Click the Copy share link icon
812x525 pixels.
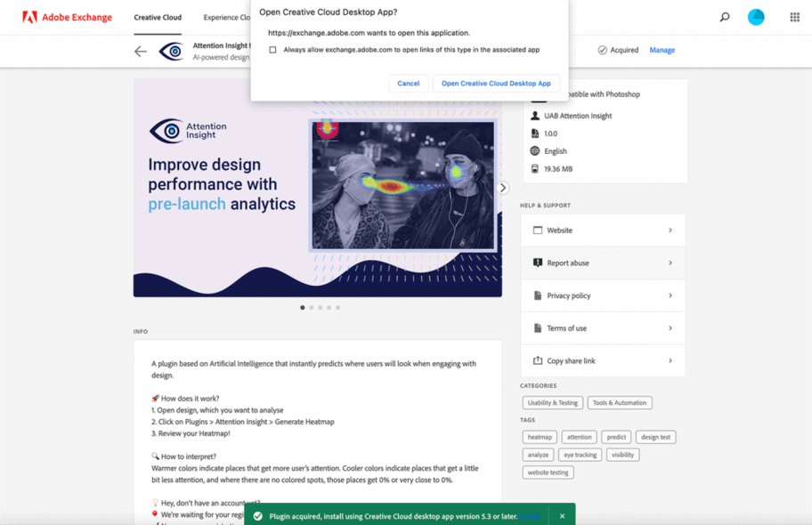coord(538,360)
